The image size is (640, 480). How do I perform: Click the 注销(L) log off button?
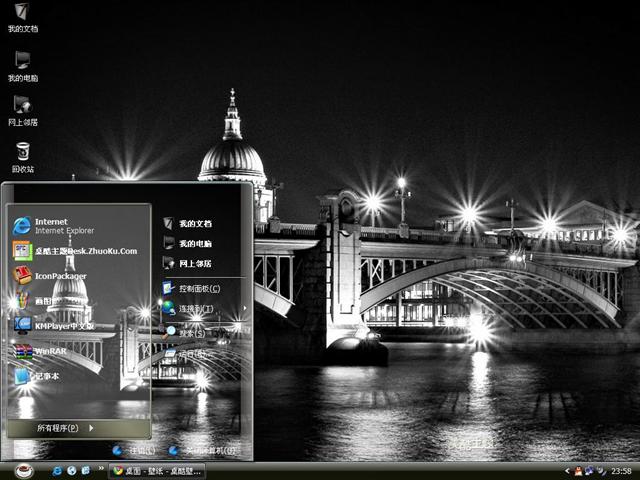(x=133, y=451)
